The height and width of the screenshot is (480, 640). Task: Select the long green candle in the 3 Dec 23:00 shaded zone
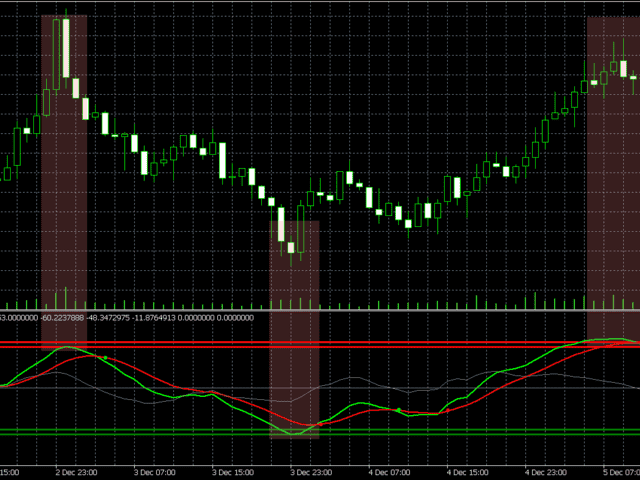[301, 229]
